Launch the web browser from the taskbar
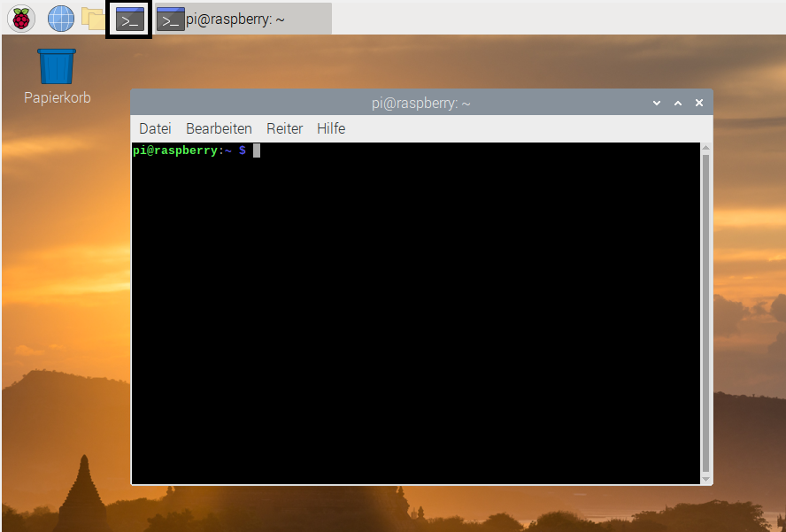The width and height of the screenshot is (786, 532). pos(59,18)
